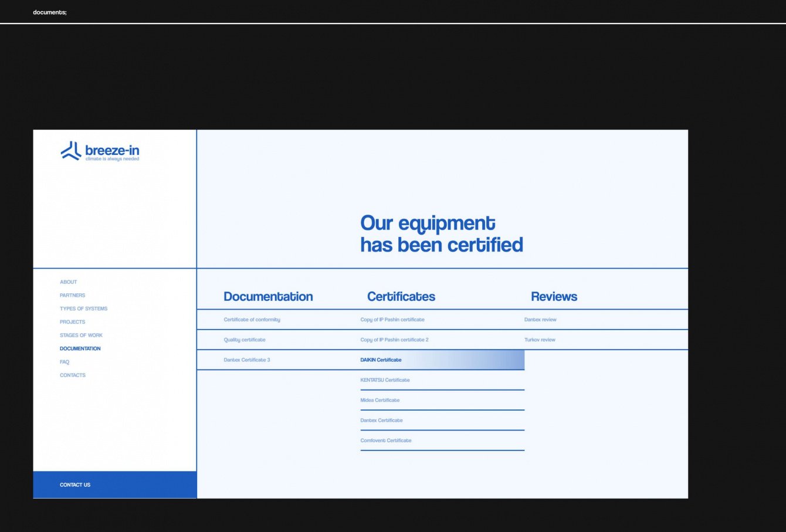Open the Quality certificate document
Image resolution: width=786 pixels, height=532 pixels.
pyautogui.click(x=244, y=340)
